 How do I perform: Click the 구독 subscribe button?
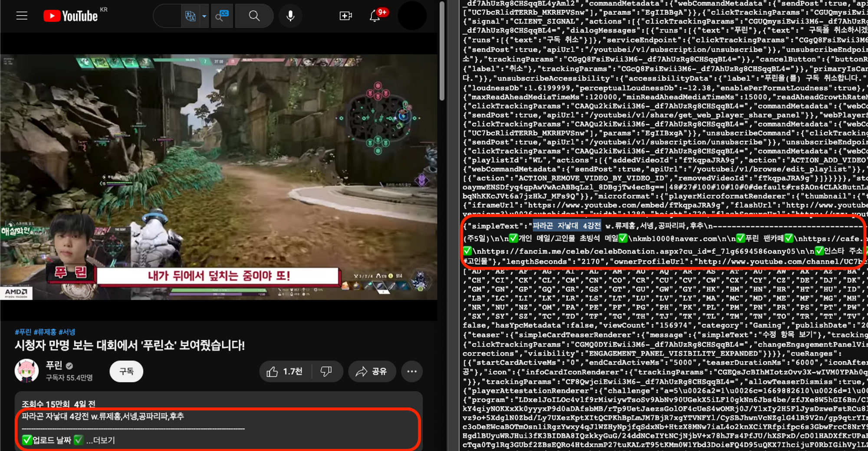click(x=126, y=372)
